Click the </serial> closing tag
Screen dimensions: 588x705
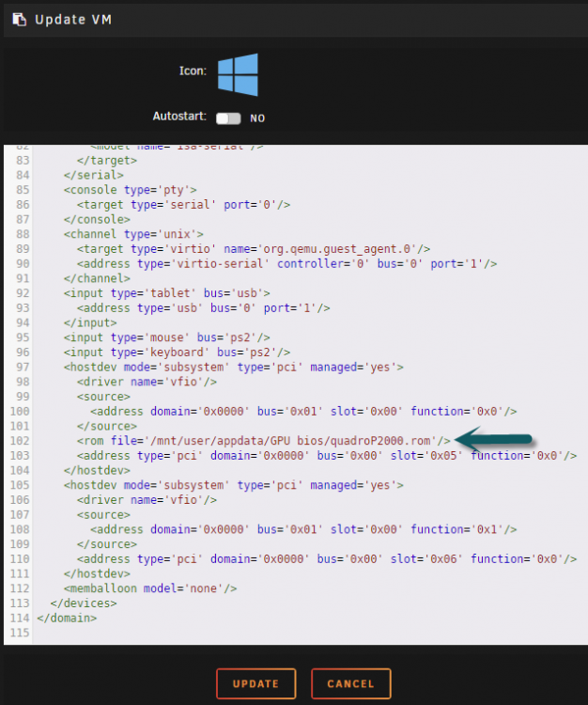coord(93,175)
